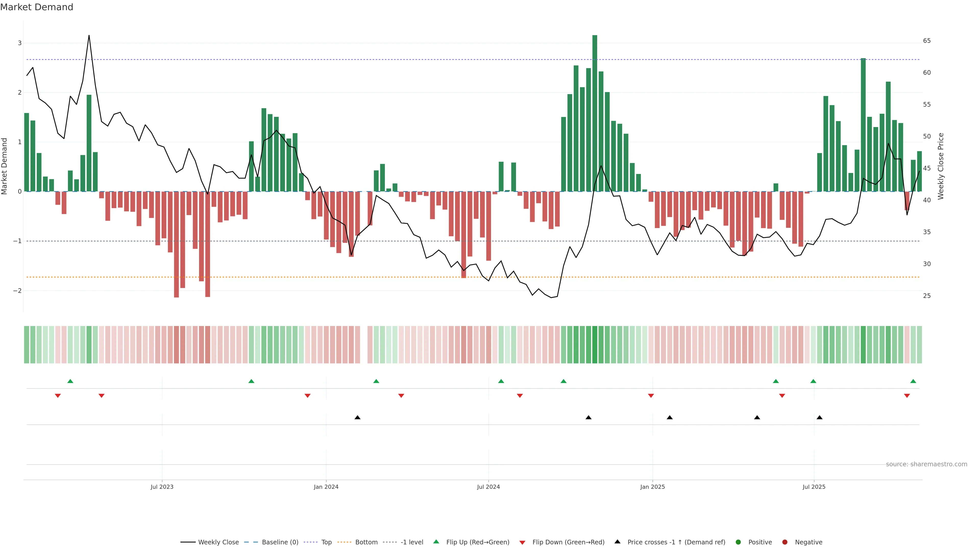This screenshot has width=980, height=551.
Task: Select the rightmost black price-cross triangle marker
Action: 819,418
